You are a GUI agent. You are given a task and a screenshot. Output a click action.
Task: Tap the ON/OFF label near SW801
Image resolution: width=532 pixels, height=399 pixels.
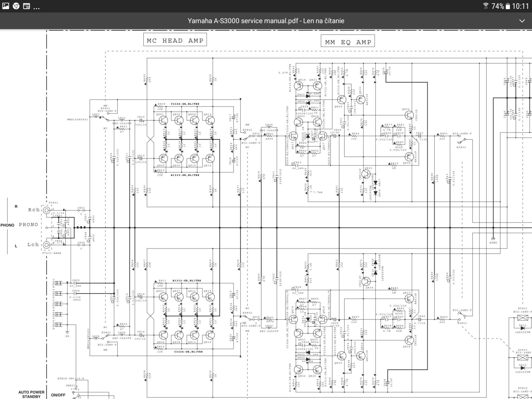click(x=58, y=395)
